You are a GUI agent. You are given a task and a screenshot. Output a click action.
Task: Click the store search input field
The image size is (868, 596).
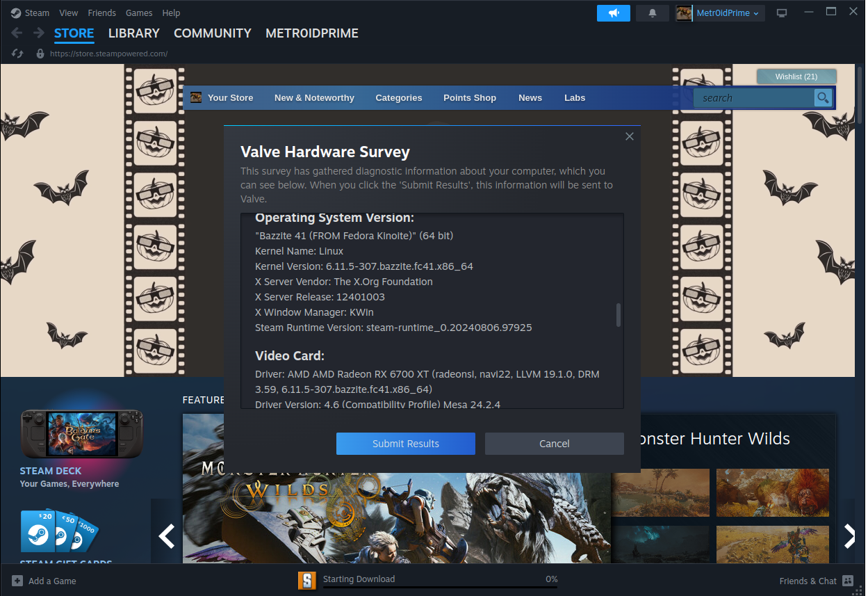[x=754, y=98]
